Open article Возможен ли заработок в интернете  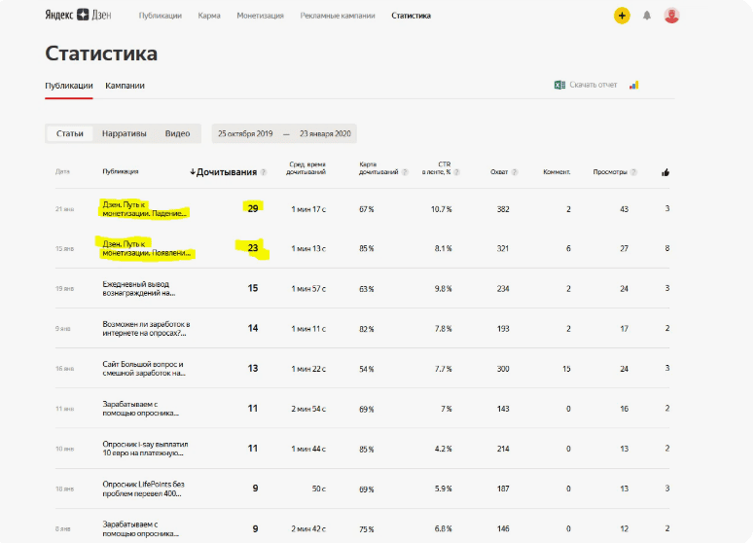click(146, 328)
